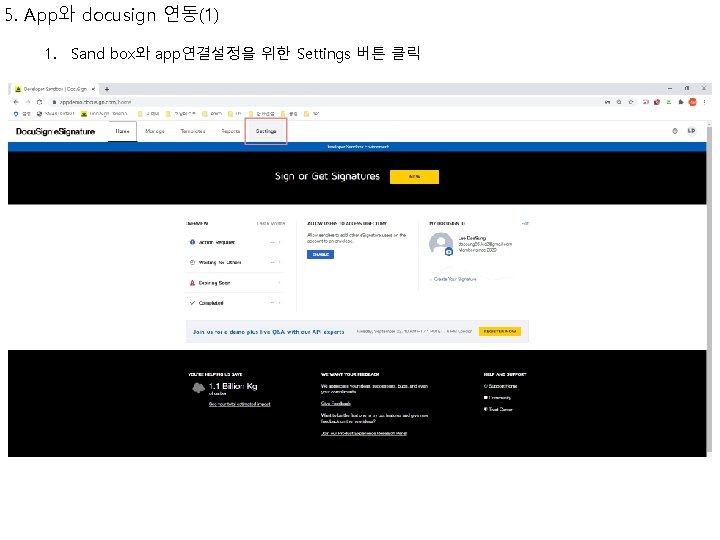Open a new browser tab with plus icon
This screenshot has width=720, height=540.
click(x=107, y=89)
